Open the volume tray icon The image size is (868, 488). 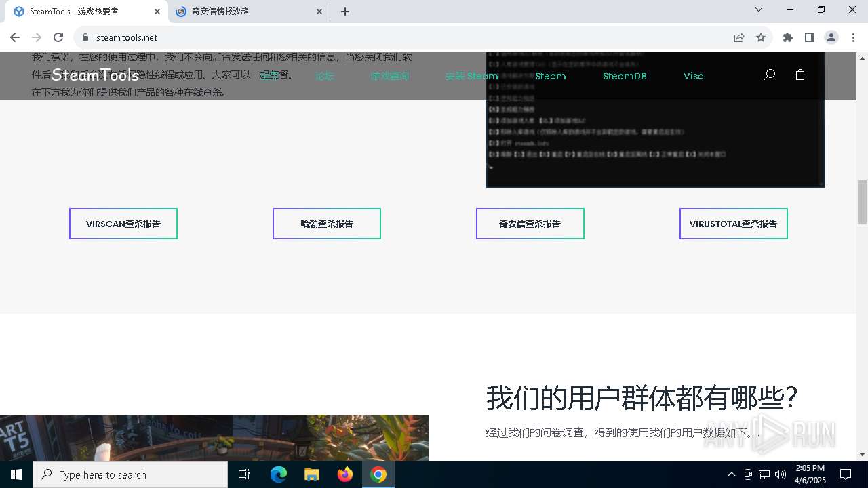coord(781,474)
